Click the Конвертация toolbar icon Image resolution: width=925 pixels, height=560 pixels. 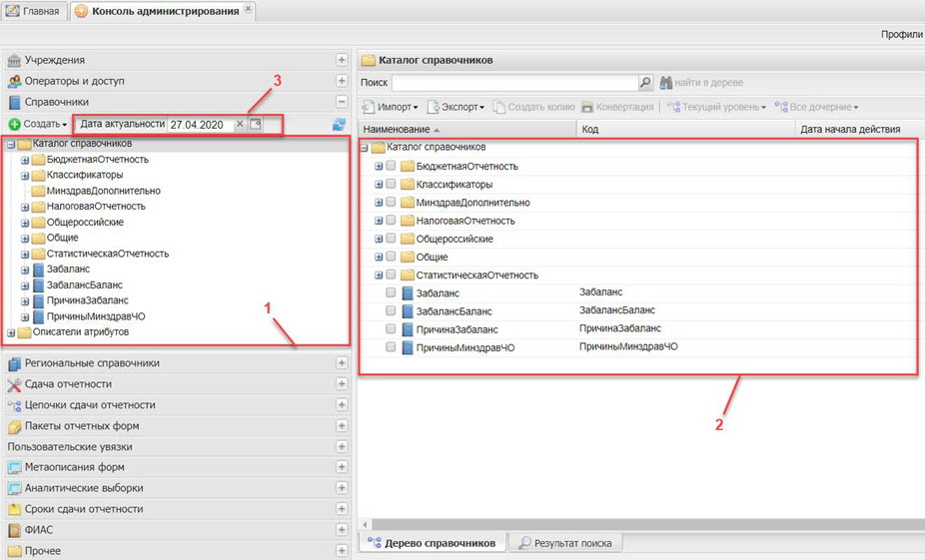[x=587, y=107]
